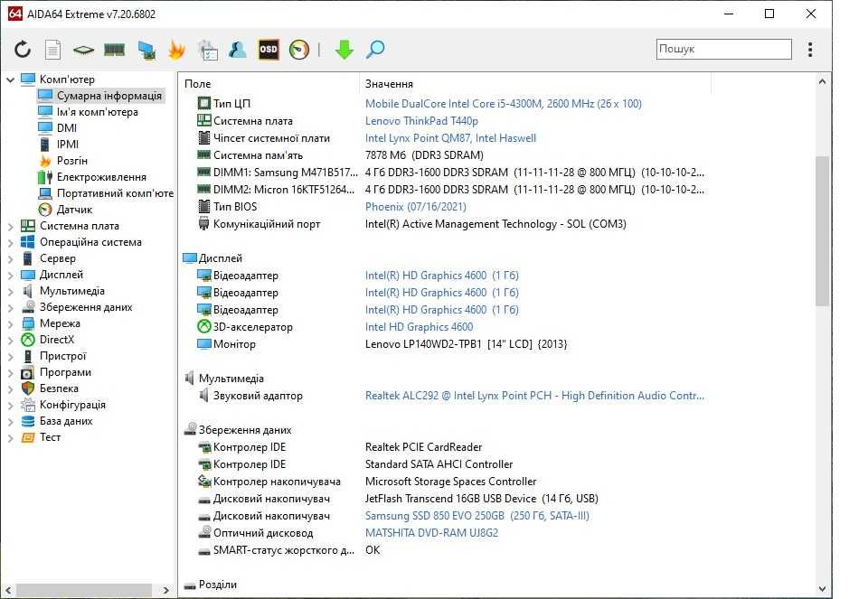Open the checklist settings toolbar icon

point(208,50)
